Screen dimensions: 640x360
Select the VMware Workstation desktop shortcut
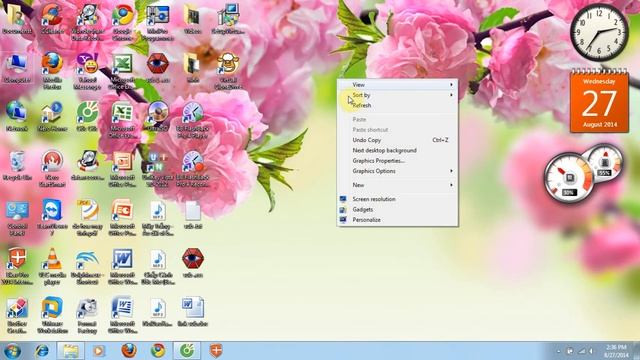[52, 314]
